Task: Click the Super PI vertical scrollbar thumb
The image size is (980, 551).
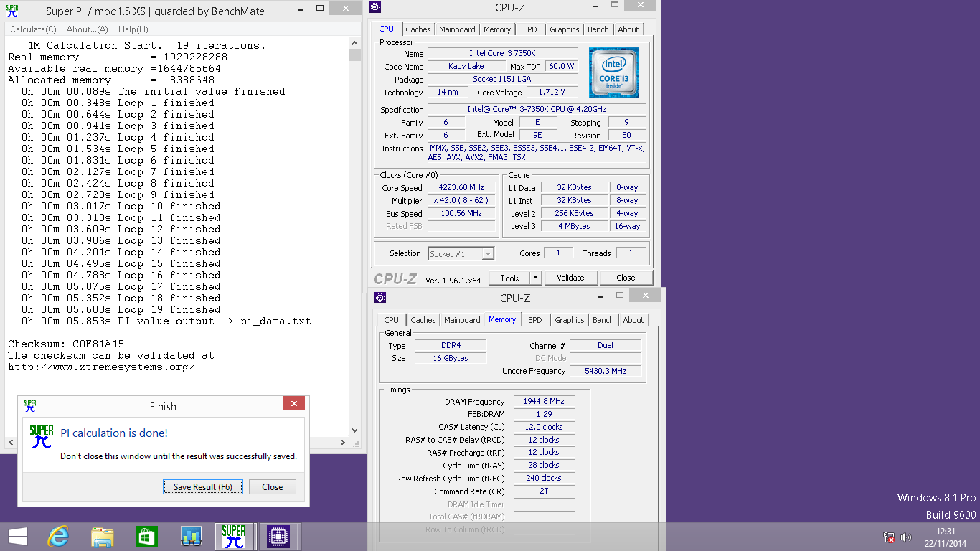Action: [354, 55]
